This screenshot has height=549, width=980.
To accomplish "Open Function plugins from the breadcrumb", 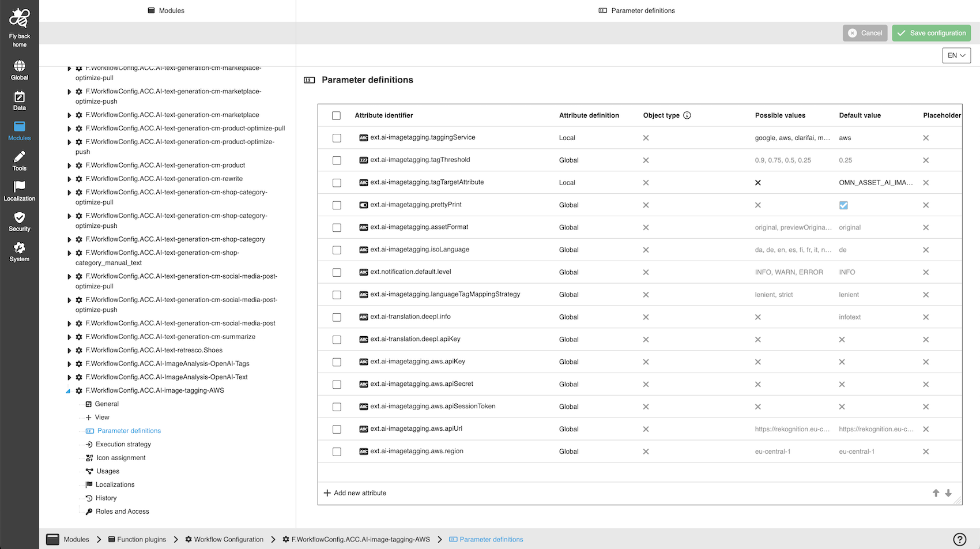I will [141, 539].
